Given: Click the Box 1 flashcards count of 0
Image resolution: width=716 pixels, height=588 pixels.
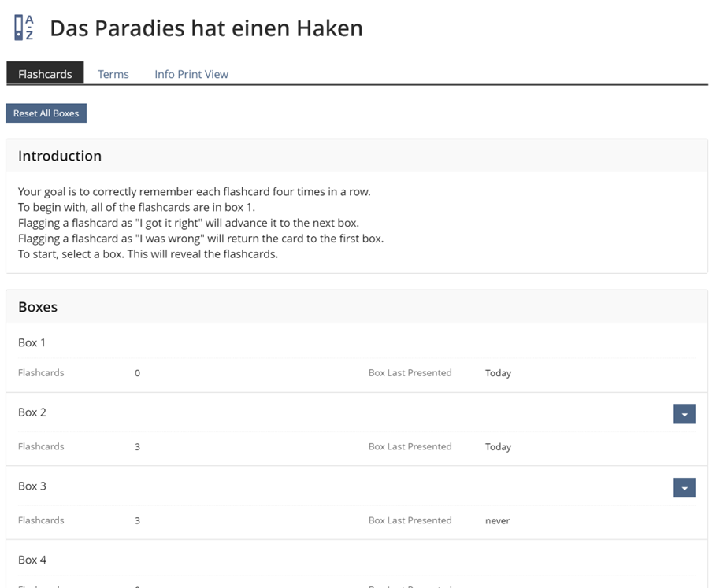Looking at the screenshot, I should (x=137, y=373).
